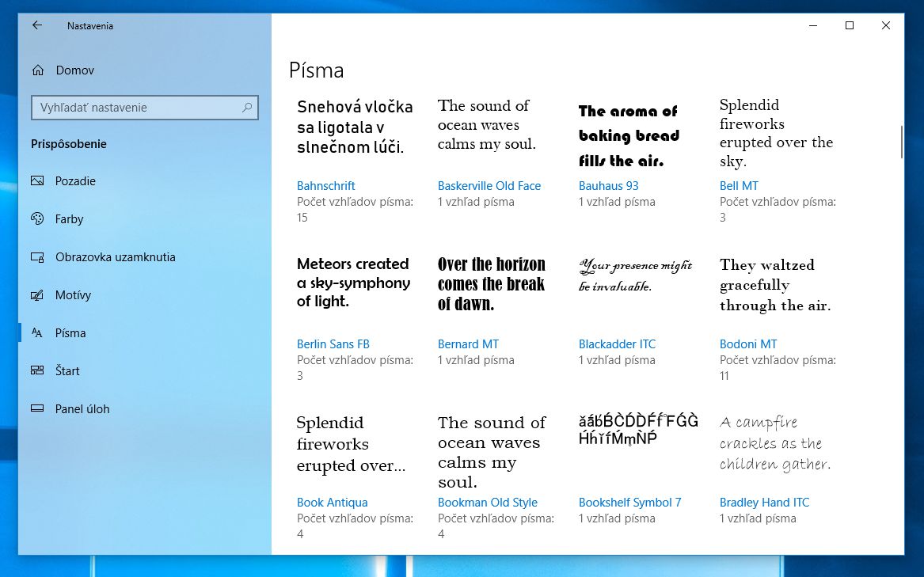The height and width of the screenshot is (577, 924).
Task: Click the Písma page heading
Action: pos(317,70)
